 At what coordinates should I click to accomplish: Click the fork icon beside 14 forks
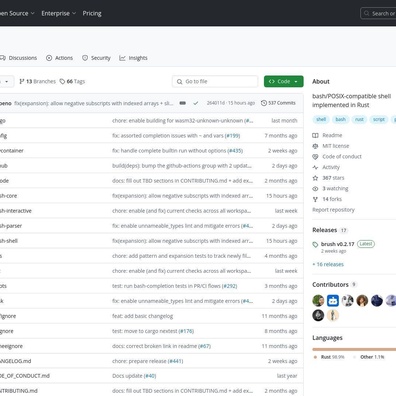(x=315, y=199)
